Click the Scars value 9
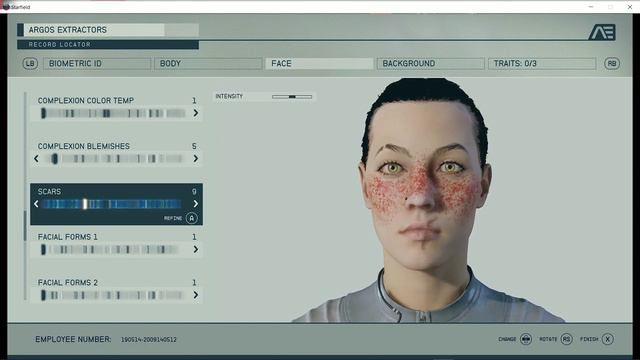The width and height of the screenshot is (640, 360). point(194,191)
